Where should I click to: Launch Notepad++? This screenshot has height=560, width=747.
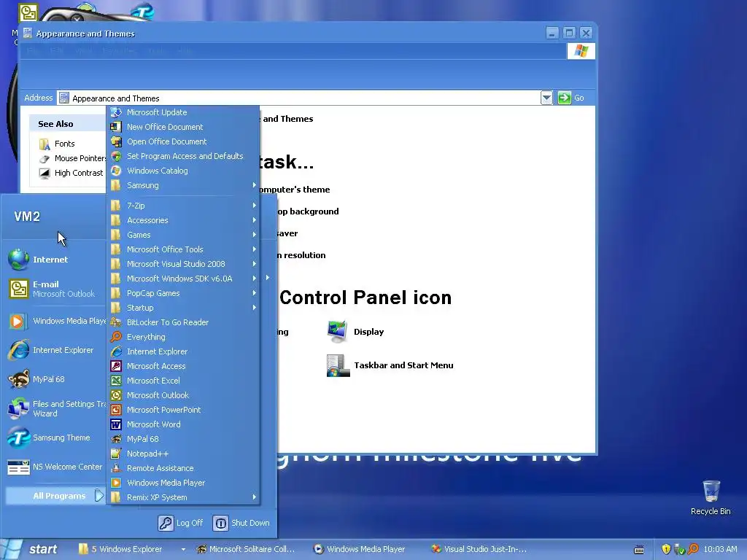click(x=183, y=454)
